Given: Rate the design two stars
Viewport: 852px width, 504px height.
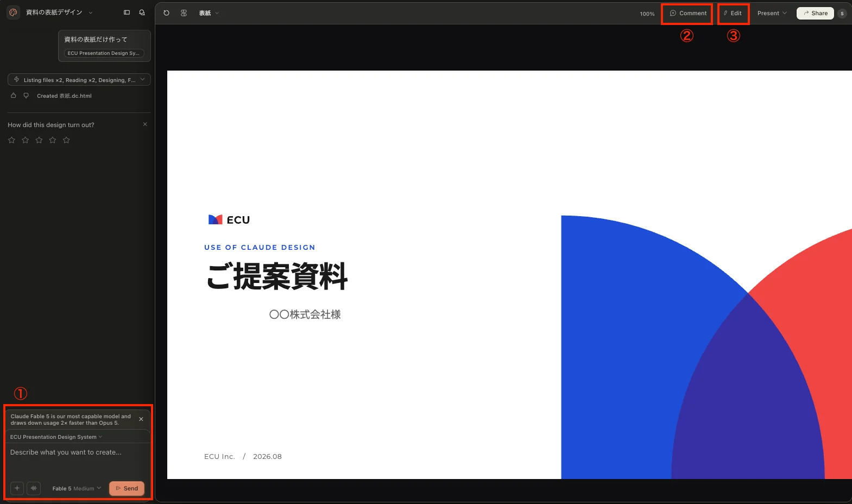Looking at the screenshot, I should pyautogui.click(x=25, y=140).
